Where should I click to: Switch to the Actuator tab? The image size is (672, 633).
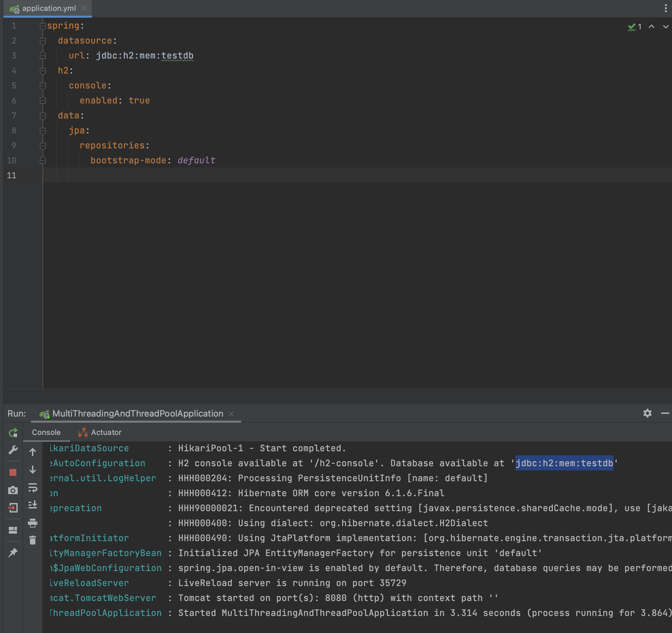(x=101, y=432)
